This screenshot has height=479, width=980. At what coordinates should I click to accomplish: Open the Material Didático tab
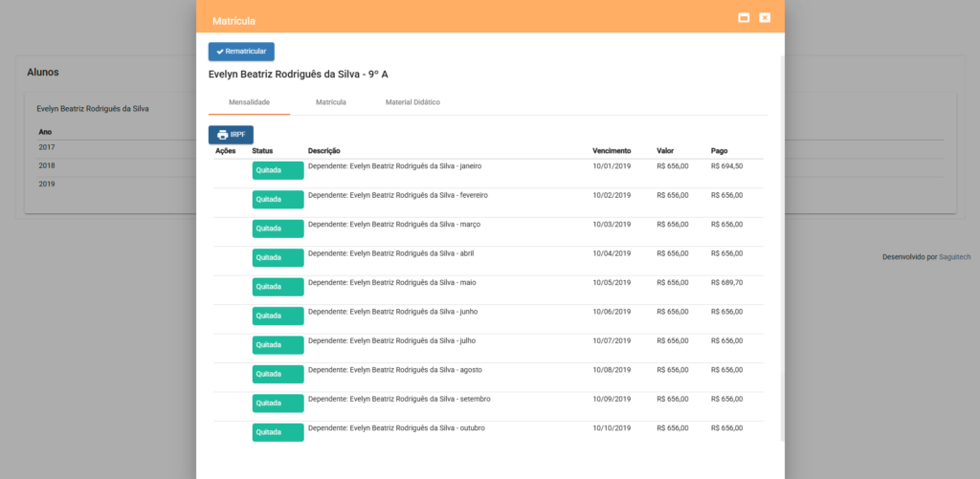click(x=412, y=101)
